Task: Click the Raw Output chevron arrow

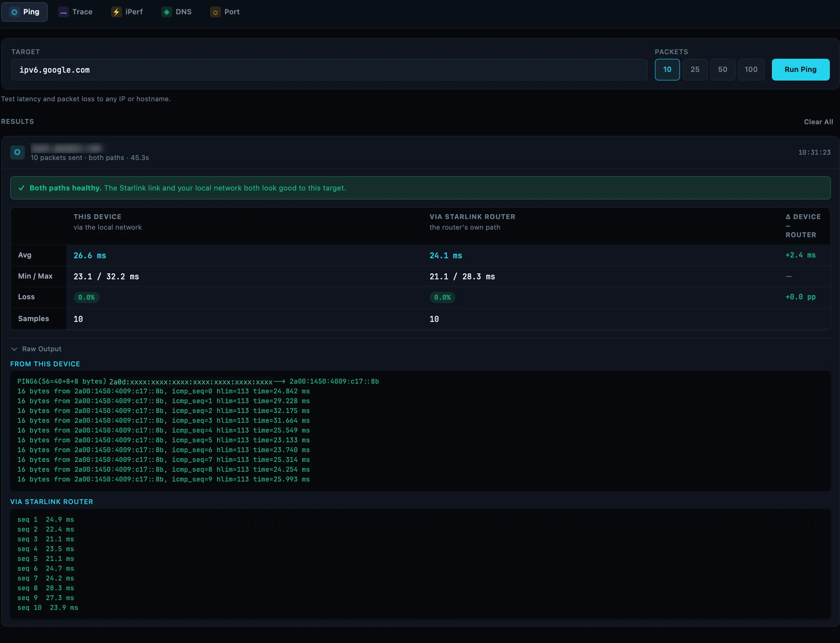Action: tap(14, 349)
